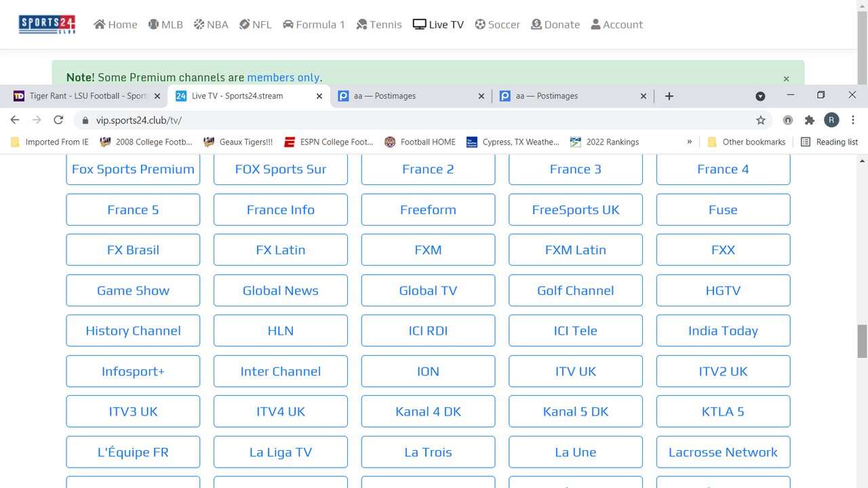868x488 pixels.
Task: Open Global News channel
Action: (x=281, y=290)
